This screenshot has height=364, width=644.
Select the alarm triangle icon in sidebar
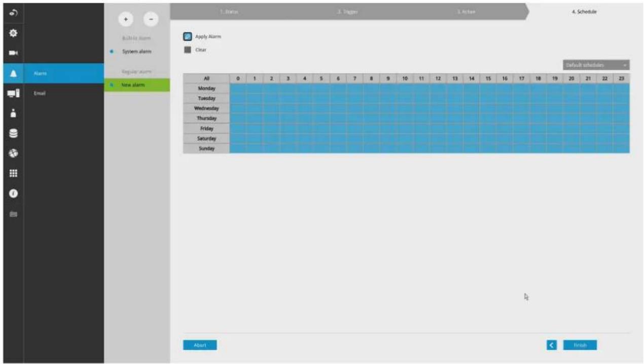(13, 74)
